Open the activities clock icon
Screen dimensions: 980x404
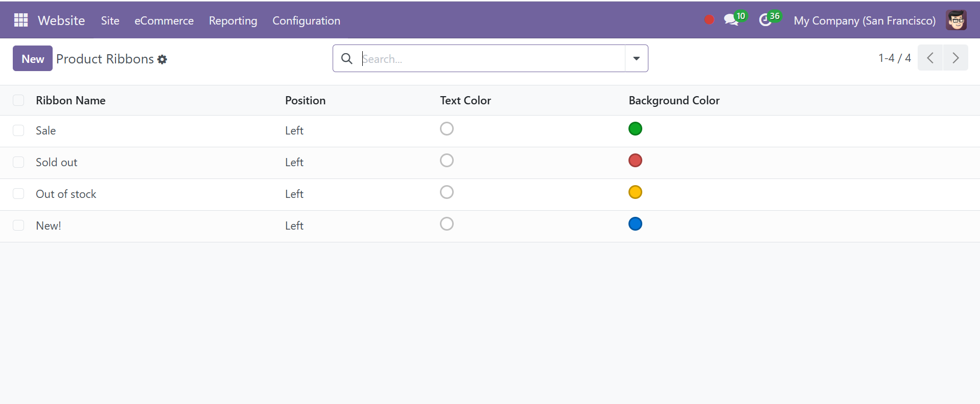(x=765, y=20)
